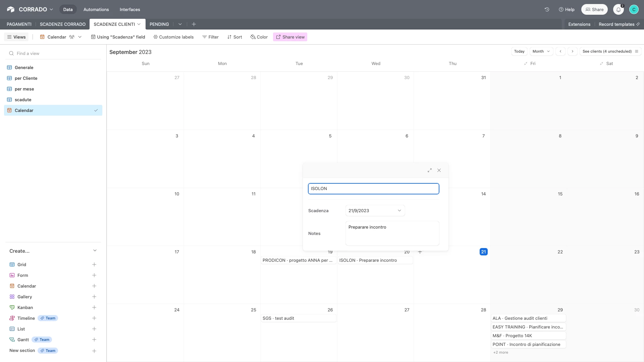Open the Automations tab
The height and width of the screenshot is (362, 644).
96,9
